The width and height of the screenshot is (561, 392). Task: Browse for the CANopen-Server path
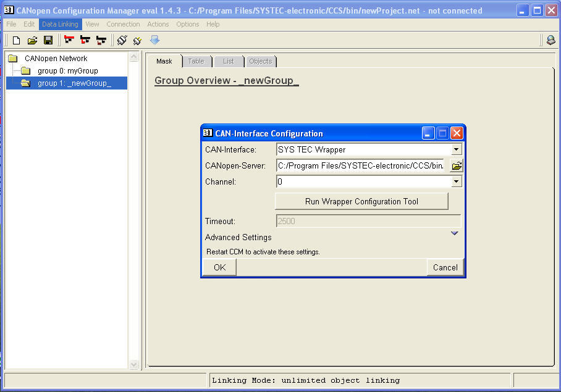coord(456,165)
